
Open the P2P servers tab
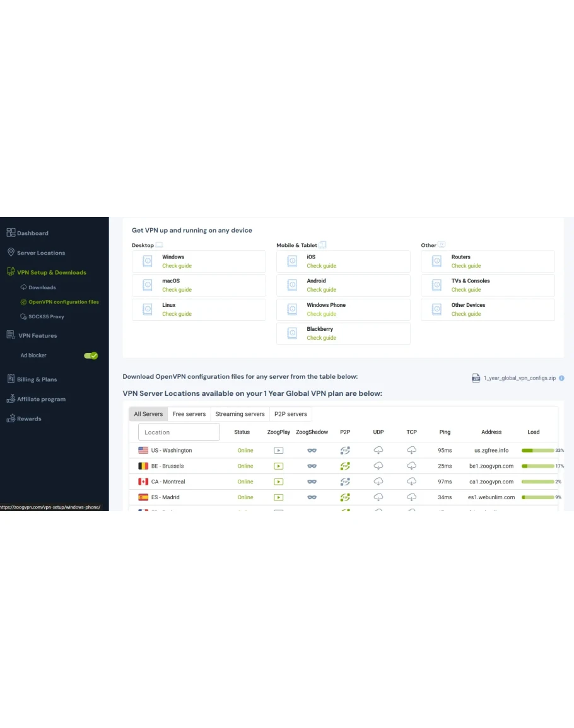pos(290,414)
